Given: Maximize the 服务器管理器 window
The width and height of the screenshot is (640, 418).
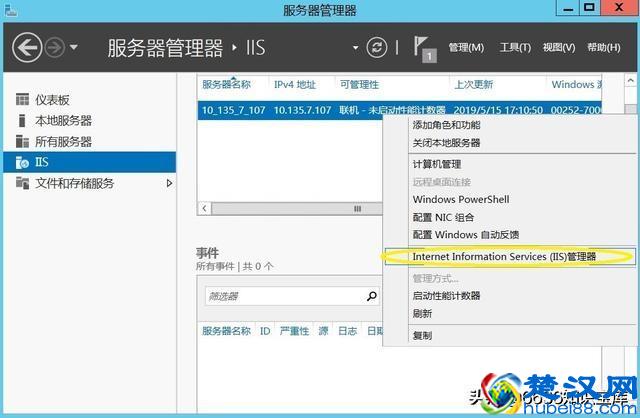Looking at the screenshot, I should (590, 8).
